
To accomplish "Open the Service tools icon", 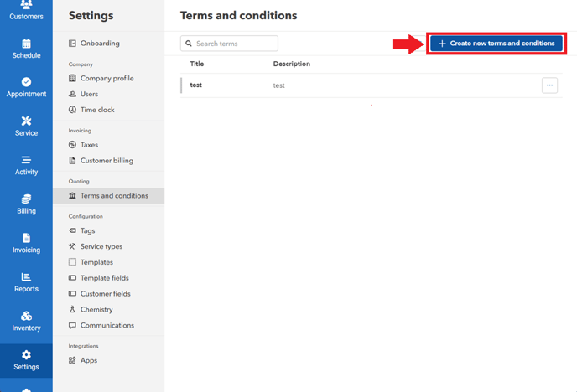I will 26,121.
